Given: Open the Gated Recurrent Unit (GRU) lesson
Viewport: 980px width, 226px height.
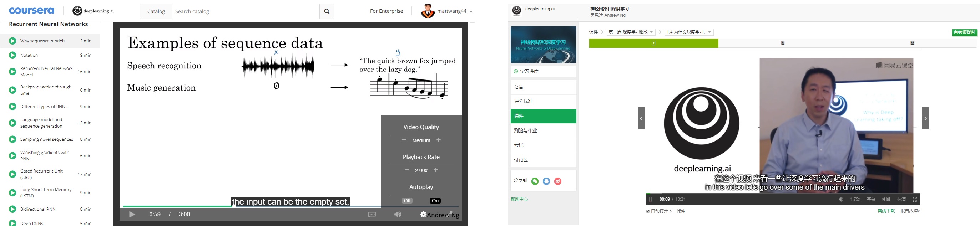Looking at the screenshot, I should click(x=50, y=174).
